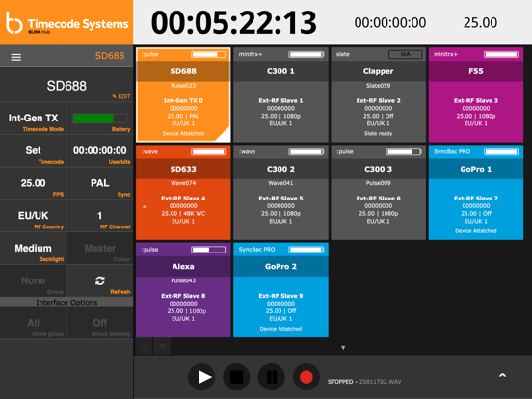This screenshot has width=532, height=399.
Task: Select the C300 1 device card
Action: click(x=280, y=94)
